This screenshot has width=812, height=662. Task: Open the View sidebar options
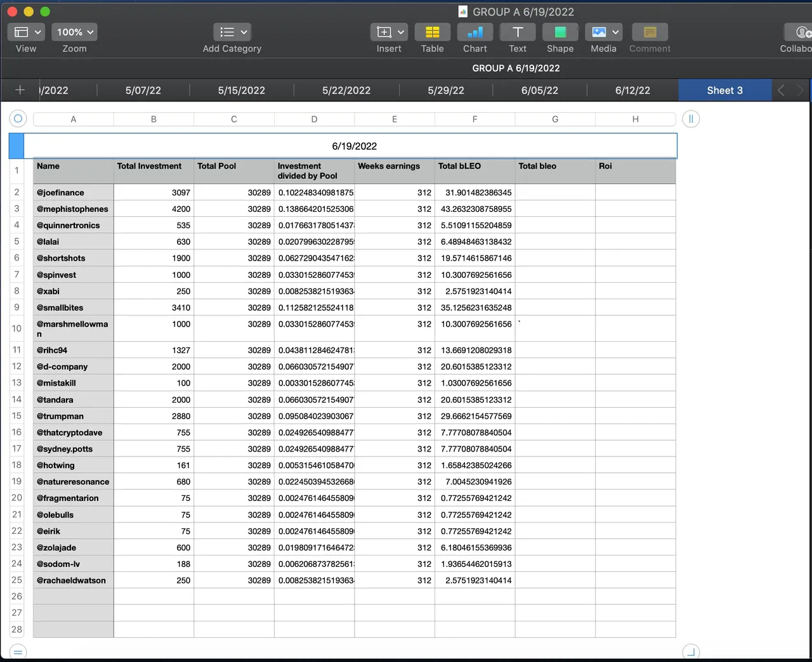(x=25, y=32)
